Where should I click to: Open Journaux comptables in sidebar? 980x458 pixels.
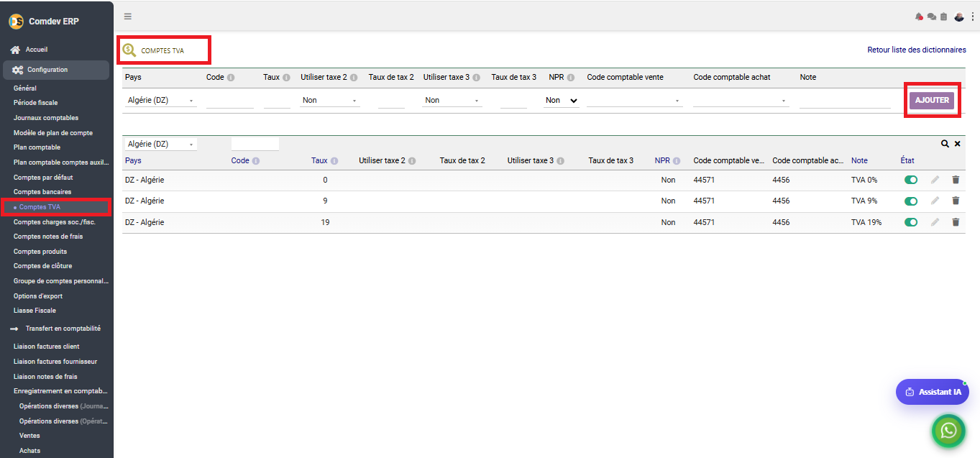coord(46,118)
